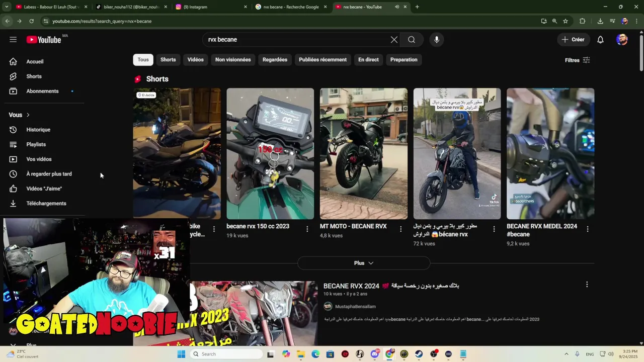The image size is (644, 362).
Task: Click the address bar URL
Action: click(102, 21)
